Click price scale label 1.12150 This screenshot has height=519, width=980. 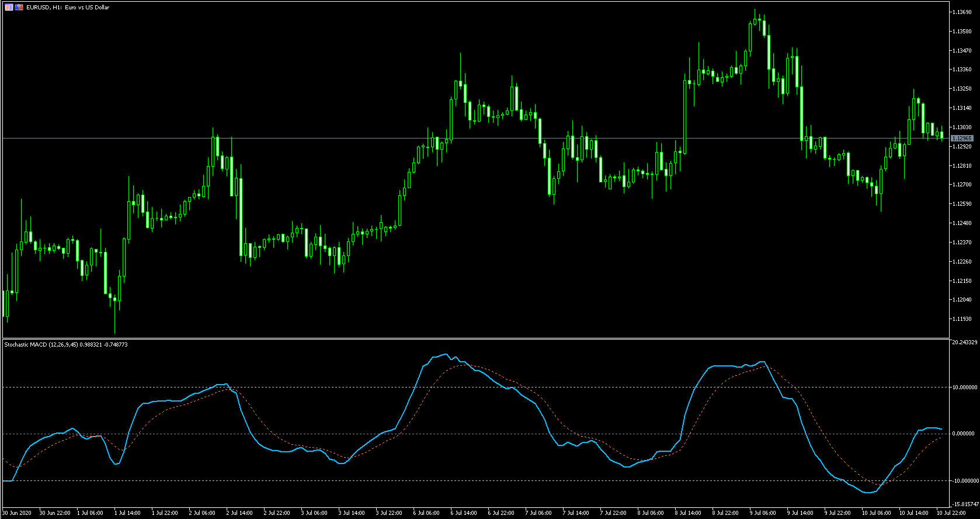pyautogui.click(x=962, y=281)
